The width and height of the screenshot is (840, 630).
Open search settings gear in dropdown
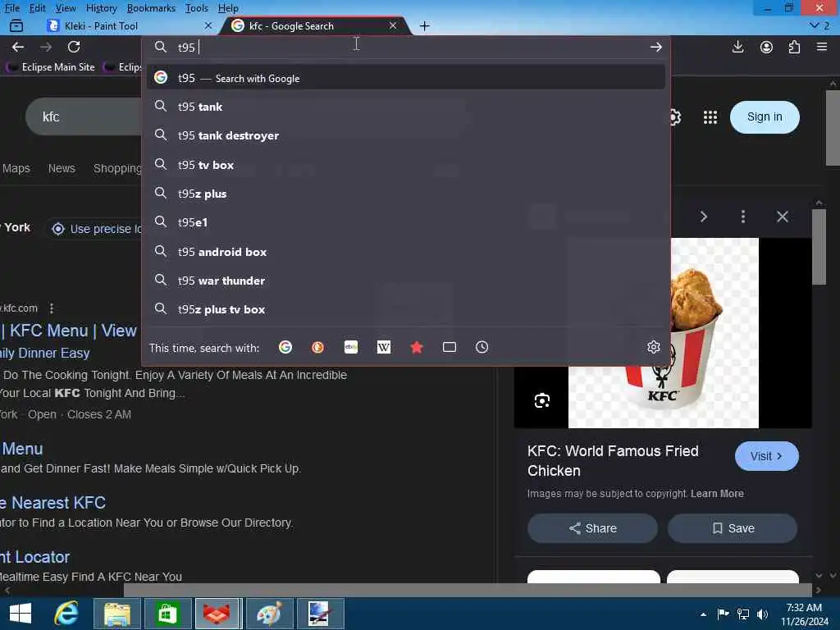[653, 347]
